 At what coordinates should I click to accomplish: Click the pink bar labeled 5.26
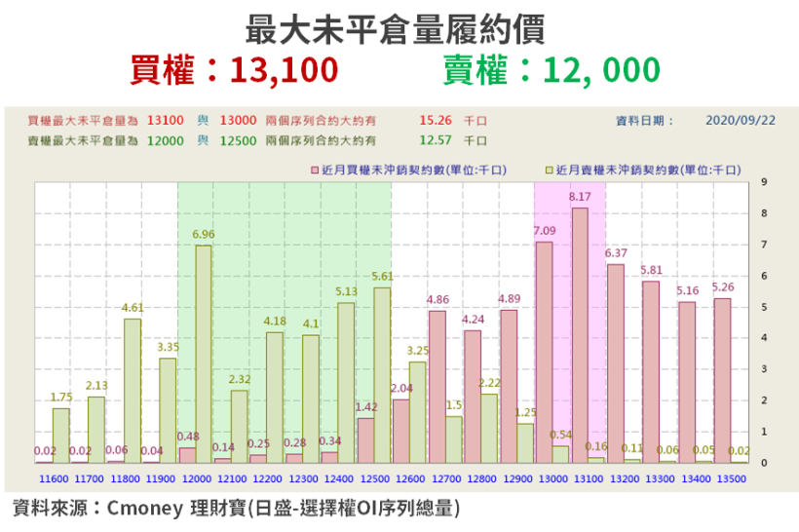click(722, 381)
